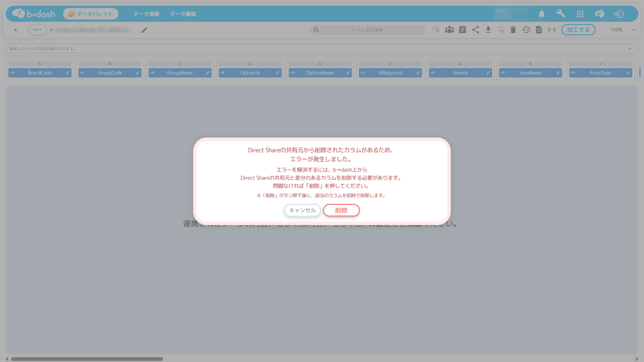Open the データパレット menu
The image size is (644, 362).
click(90, 14)
